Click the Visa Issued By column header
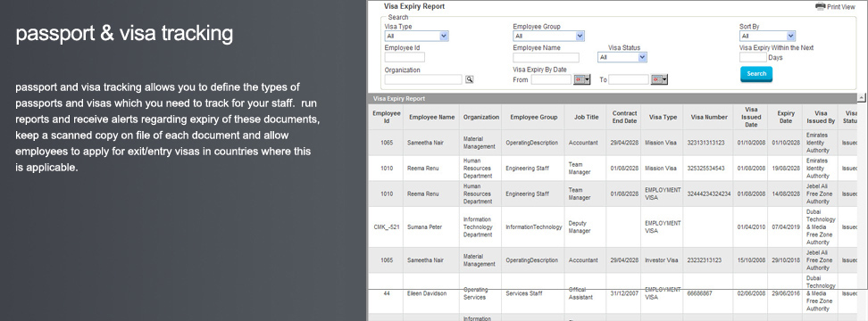Viewport: 868px width, 321px height. (821, 117)
